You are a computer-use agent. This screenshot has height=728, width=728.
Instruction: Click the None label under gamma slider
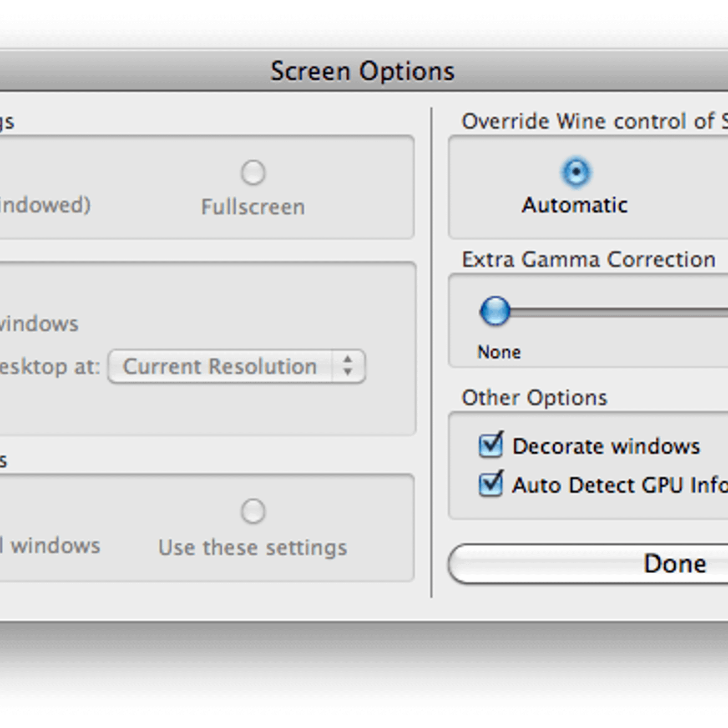click(x=499, y=352)
